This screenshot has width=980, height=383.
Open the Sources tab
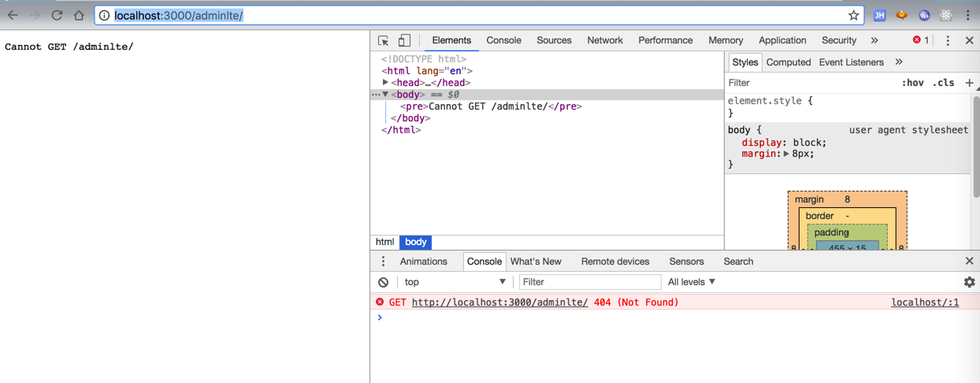[554, 40]
